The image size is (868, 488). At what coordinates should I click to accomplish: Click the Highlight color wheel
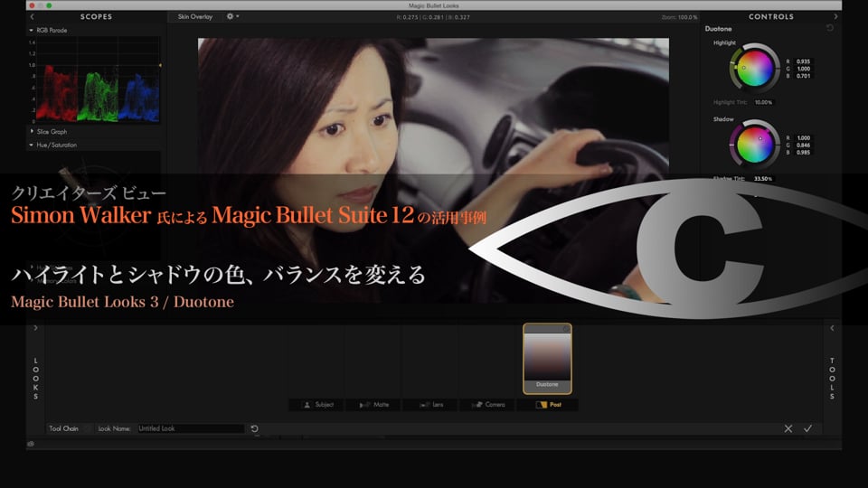(x=754, y=68)
